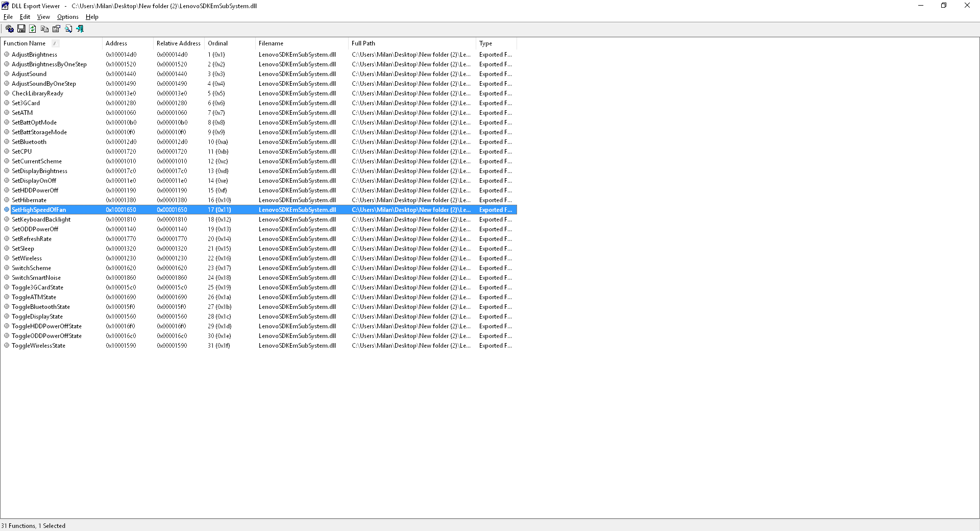Restore down the window
This screenshot has width=980, height=531.
click(x=944, y=6)
